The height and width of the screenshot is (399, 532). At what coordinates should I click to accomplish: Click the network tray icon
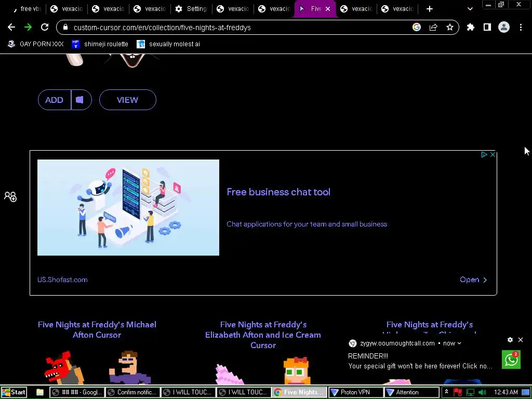pos(470,392)
